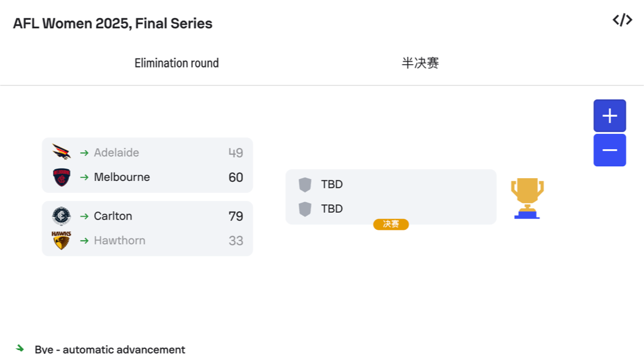Screen dimensions: 644x354
Task: Click Carlton's score of 79
Action: 236,216
